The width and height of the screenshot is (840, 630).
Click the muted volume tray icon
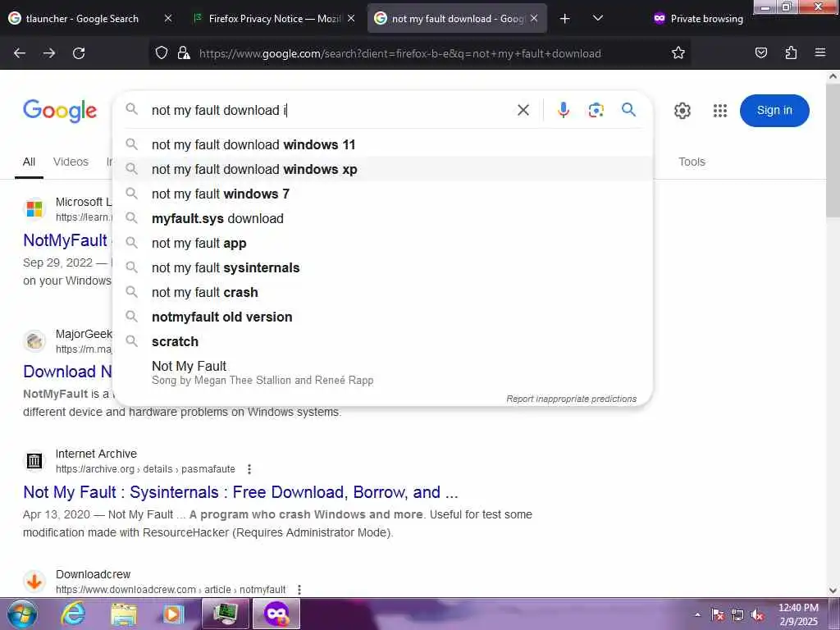click(757, 615)
